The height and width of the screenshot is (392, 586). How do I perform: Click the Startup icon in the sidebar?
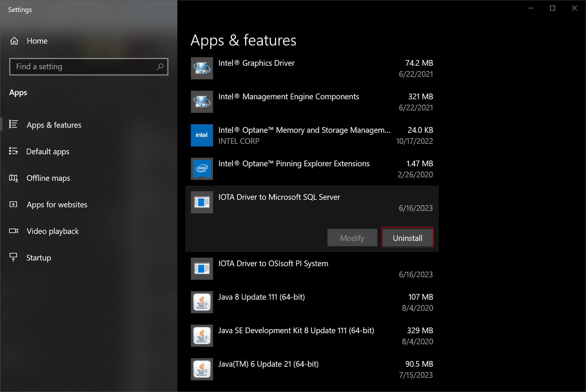tap(13, 257)
